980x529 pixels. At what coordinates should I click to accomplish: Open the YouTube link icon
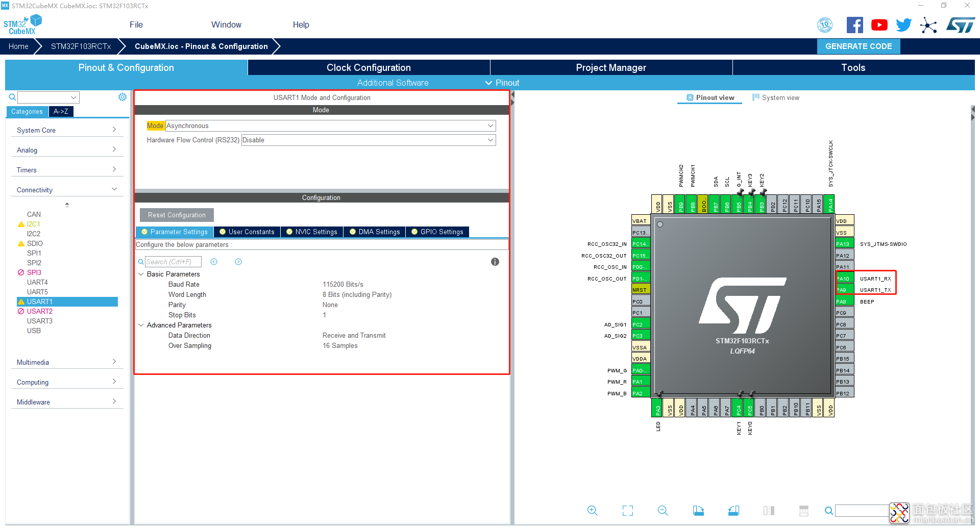click(879, 25)
